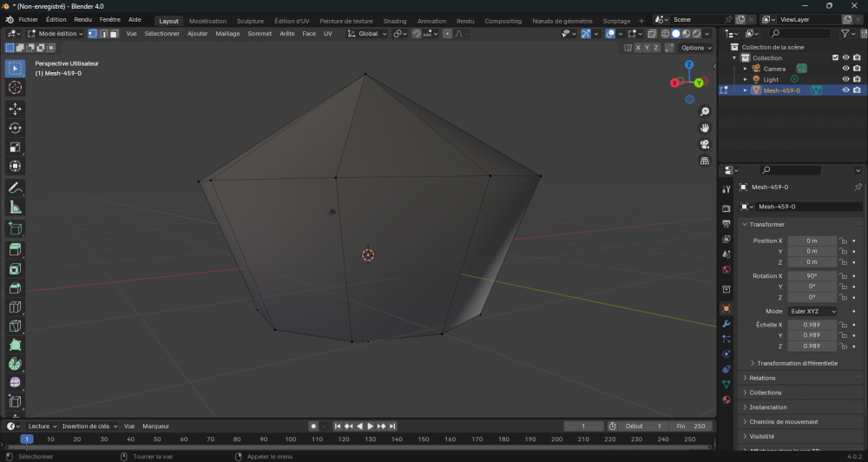Open Euler XYZ rotation mode dropdown

click(812, 311)
